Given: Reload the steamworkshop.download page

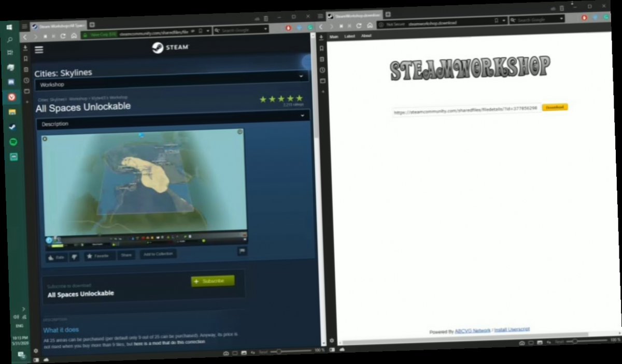Looking at the screenshot, I should (x=359, y=25).
